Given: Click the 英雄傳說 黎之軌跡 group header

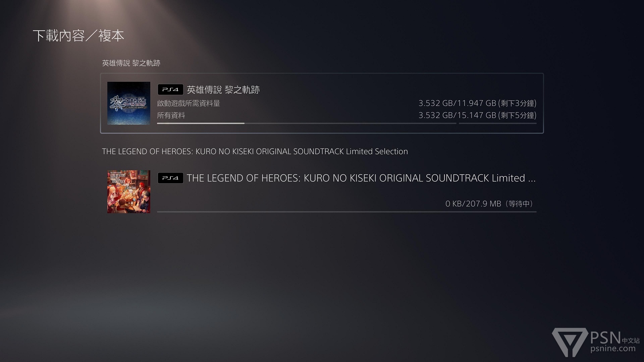Looking at the screenshot, I should click(131, 63).
